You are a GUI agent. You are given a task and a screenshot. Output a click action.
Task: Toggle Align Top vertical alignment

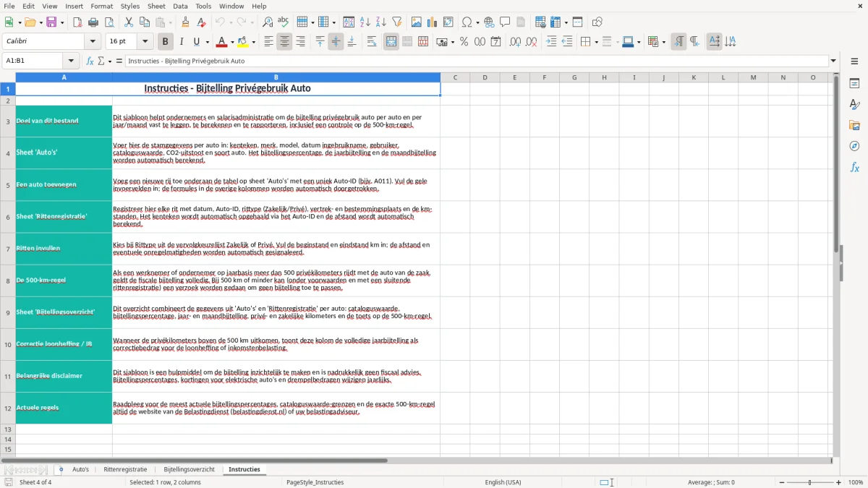(320, 42)
